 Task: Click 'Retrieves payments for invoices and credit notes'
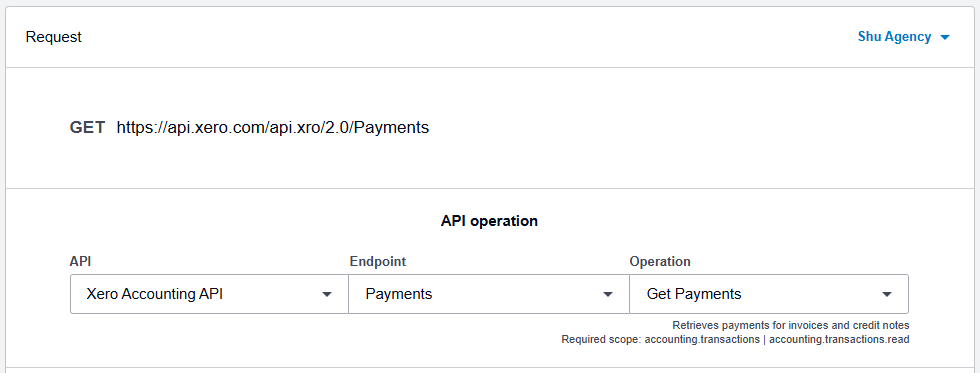791,326
